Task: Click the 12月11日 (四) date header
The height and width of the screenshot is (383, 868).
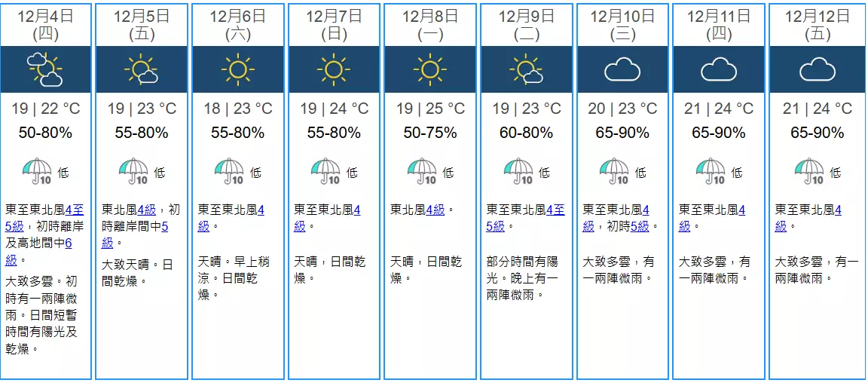Action: point(719,24)
